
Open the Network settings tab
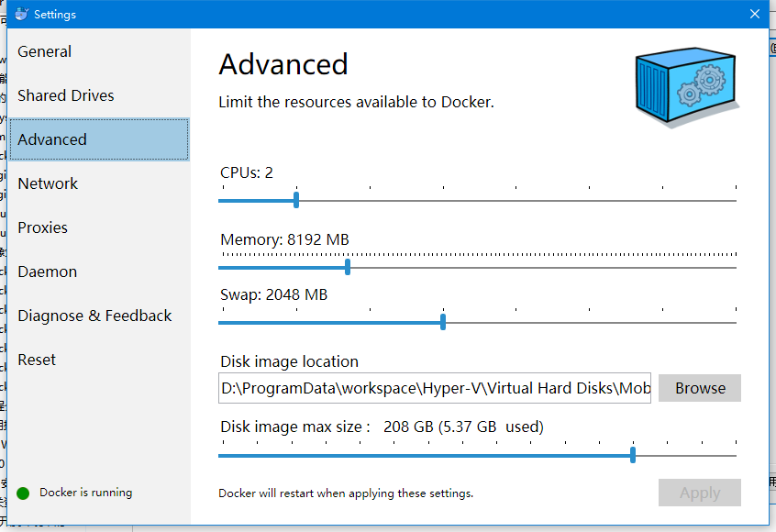[x=99, y=183]
